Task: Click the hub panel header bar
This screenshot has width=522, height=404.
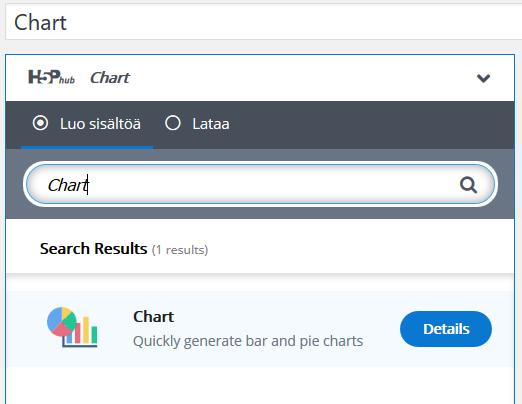Action: (260, 78)
